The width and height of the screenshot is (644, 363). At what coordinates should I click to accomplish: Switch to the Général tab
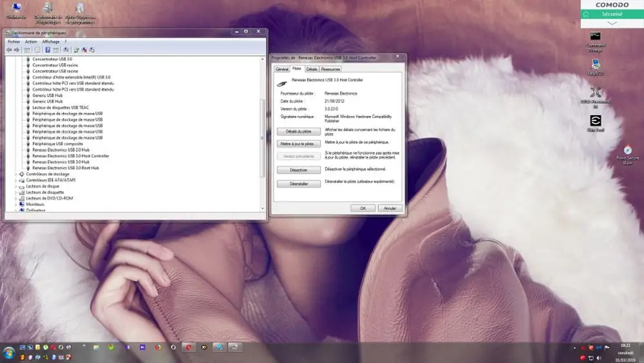pyautogui.click(x=282, y=69)
